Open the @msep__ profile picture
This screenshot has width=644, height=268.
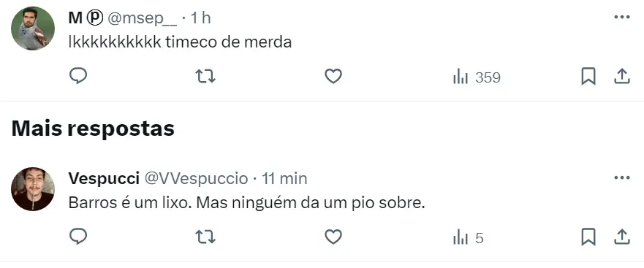pyautogui.click(x=33, y=28)
